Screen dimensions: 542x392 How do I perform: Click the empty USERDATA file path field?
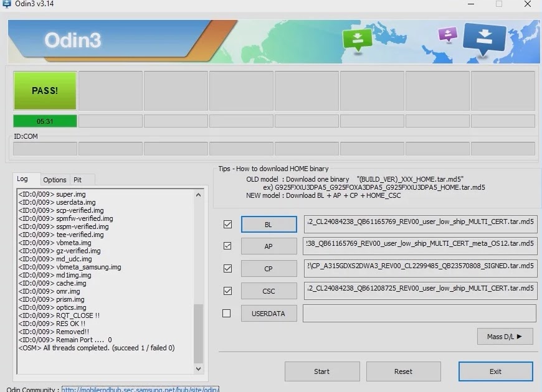click(x=419, y=313)
